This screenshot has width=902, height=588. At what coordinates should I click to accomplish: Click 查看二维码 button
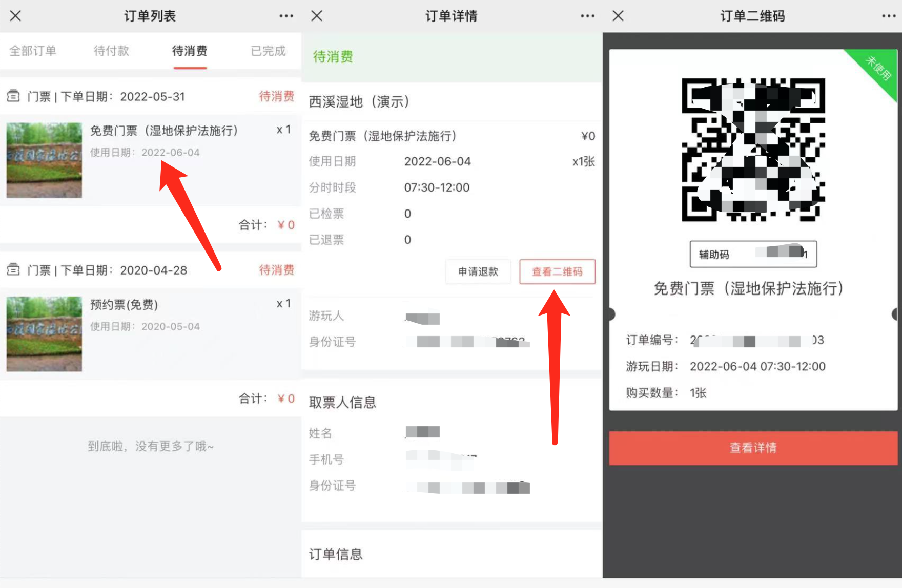[557, 271]
